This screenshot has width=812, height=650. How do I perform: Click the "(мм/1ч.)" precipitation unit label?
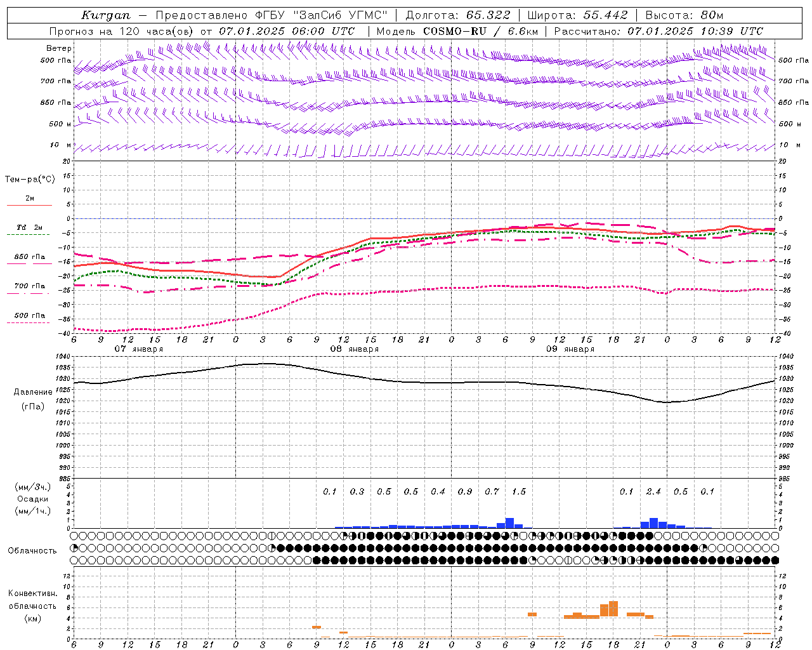(32, 511)
